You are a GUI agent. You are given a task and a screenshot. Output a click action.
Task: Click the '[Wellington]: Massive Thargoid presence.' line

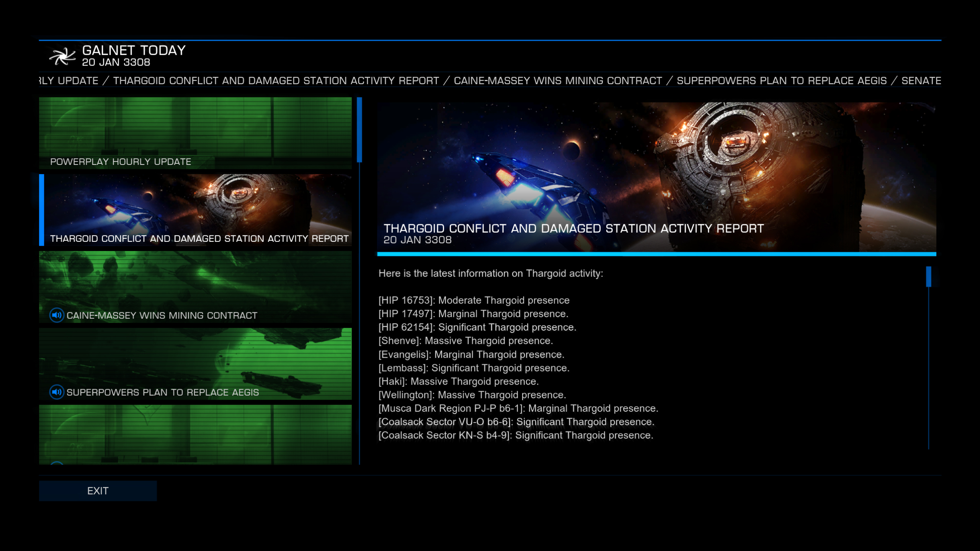click(x=472, y=395)
